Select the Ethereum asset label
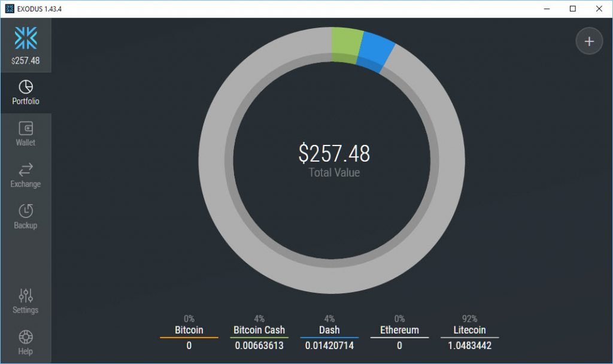 (x=399, y=330)
